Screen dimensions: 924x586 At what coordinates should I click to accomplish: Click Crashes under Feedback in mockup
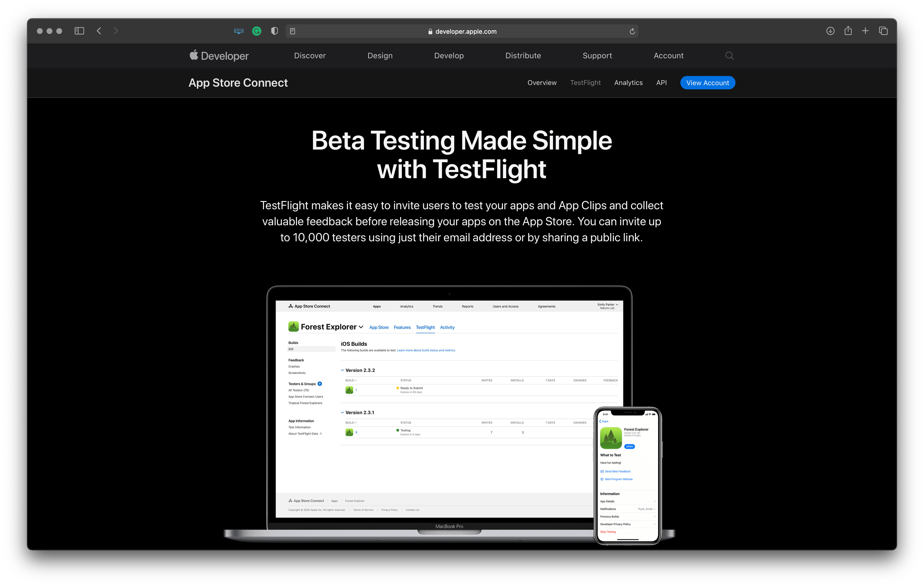tap(294, 366)
